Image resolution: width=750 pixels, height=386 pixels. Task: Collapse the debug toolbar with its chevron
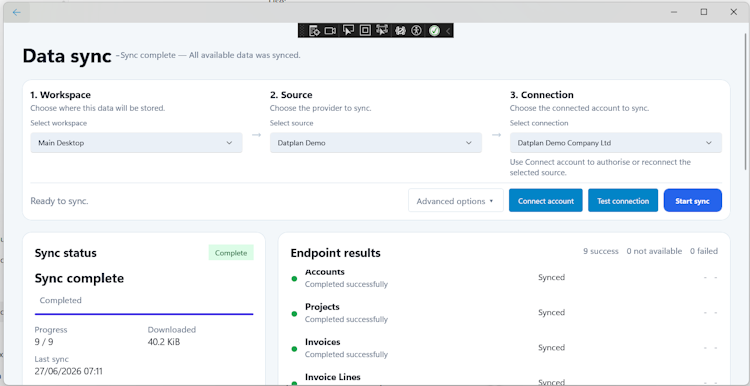448,31
